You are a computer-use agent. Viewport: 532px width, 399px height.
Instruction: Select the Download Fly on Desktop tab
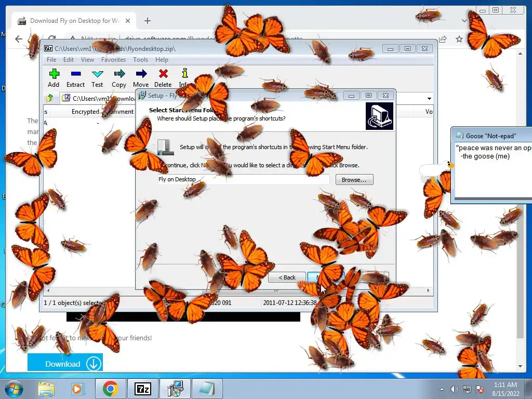tap(74, 21)
